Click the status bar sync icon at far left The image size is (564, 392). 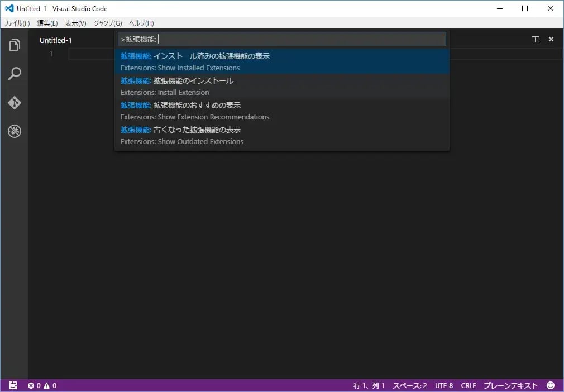click(x=13, y=385)
